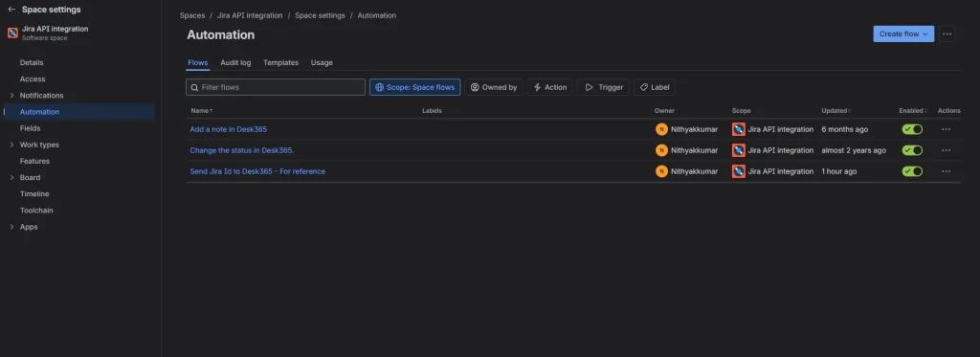Click the 'almost 2 years ago' updated value
Viewport: 980px width, 357px height.
click(854, 150)
